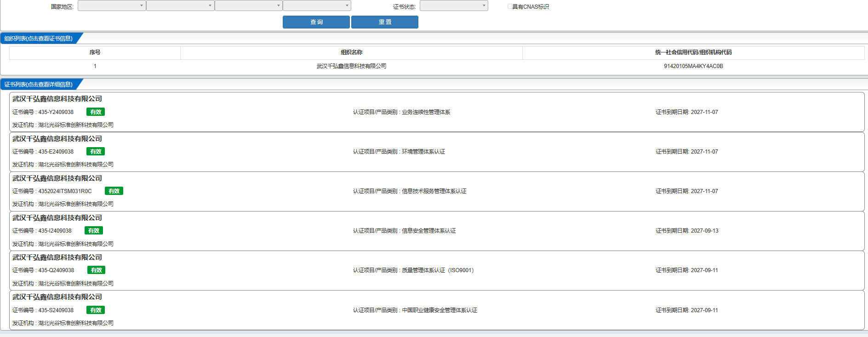Open the second 国家地区 region dropdown
The image size is (868, 337).
click(180, 6)
